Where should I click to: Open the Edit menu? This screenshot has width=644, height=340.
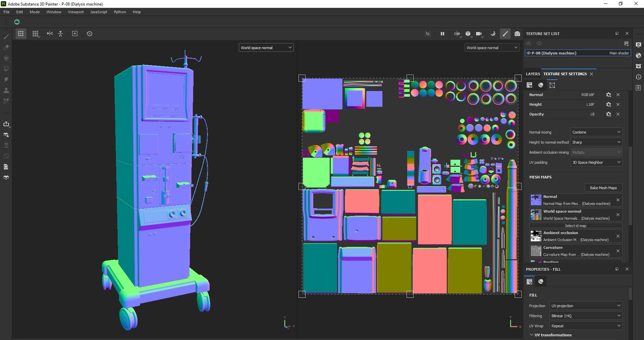[19, 12]
